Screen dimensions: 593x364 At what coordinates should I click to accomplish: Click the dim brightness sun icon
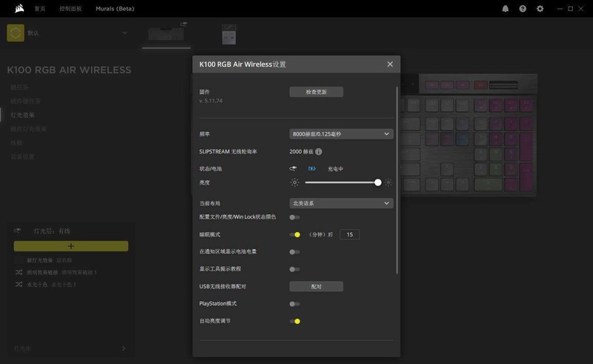click(x=294, y=183)
